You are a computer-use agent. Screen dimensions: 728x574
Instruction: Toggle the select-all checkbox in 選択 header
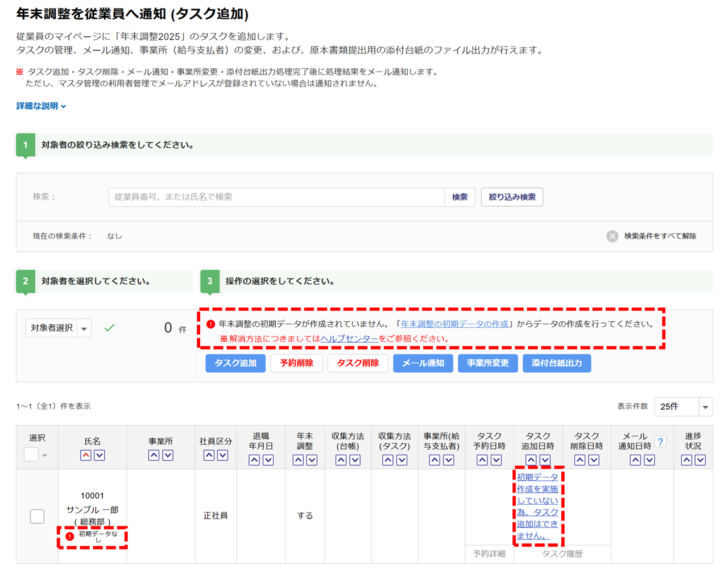click(31, 454)
